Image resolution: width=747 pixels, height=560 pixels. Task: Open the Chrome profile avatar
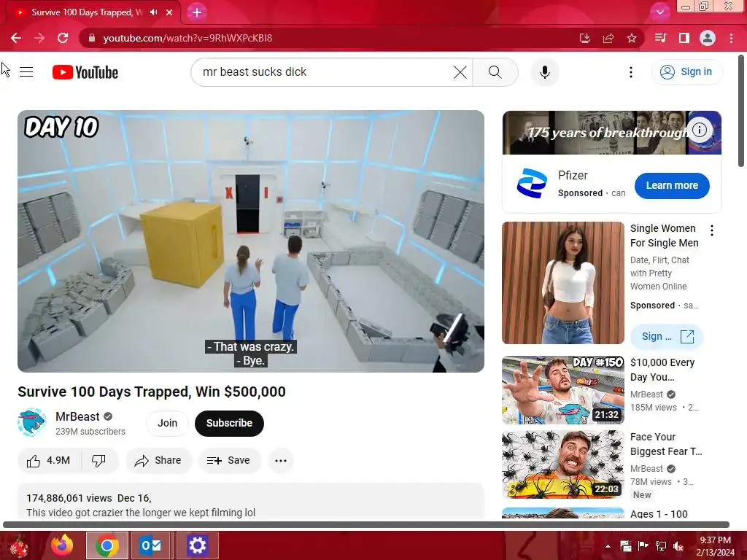click(x=708, y=38)
